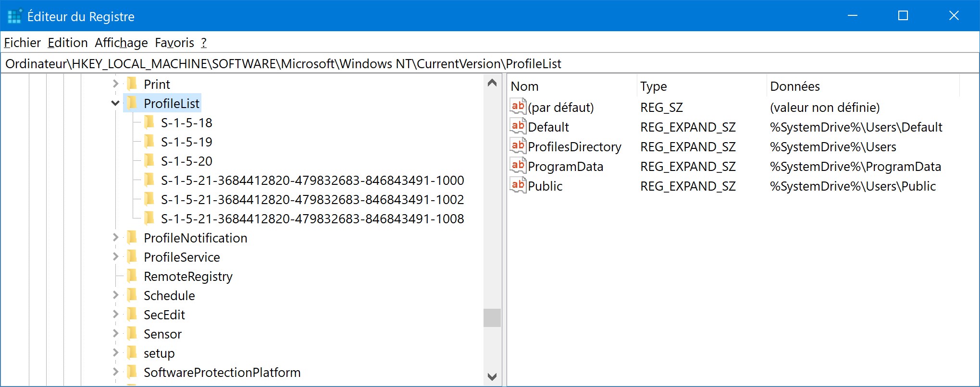Collapse the ProfileList key

115,103
